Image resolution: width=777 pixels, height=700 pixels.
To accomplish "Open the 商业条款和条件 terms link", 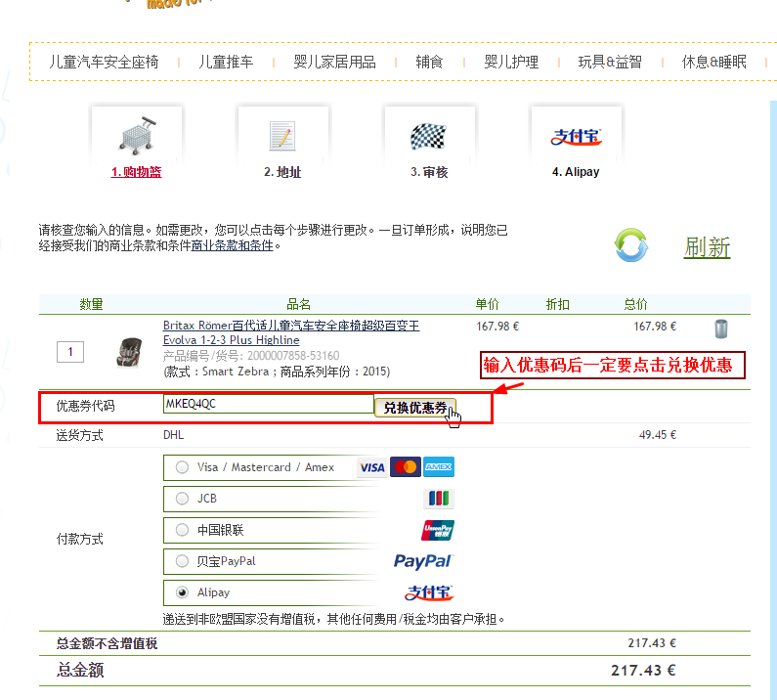I will (x=232, y=246).
